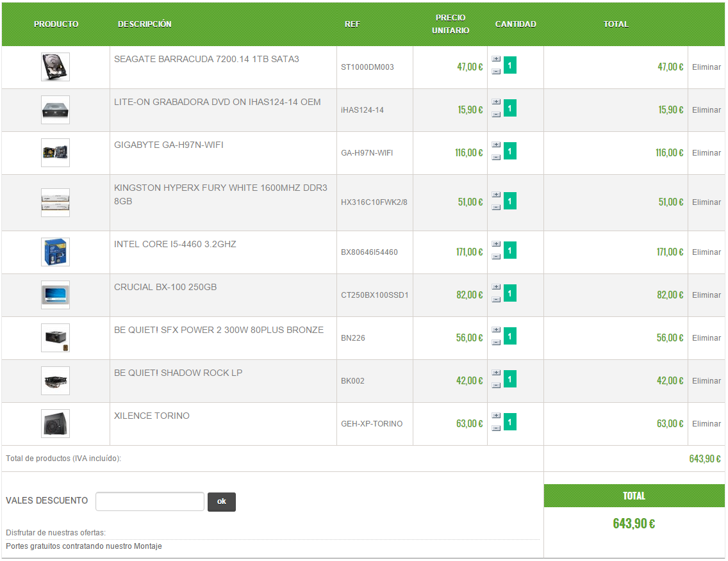
Task: Increase quantity of Seagate Barracuda 1TB
Action: (496, 59)
